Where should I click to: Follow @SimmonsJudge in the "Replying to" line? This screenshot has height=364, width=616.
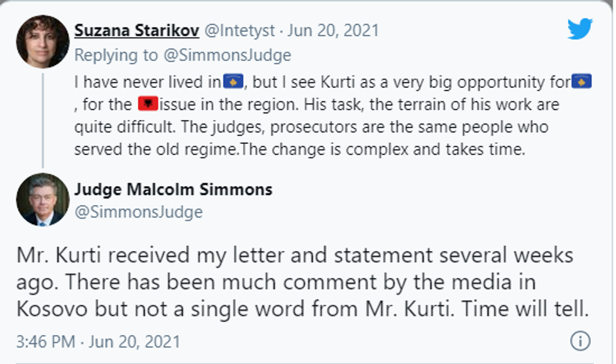pos(227,55)
